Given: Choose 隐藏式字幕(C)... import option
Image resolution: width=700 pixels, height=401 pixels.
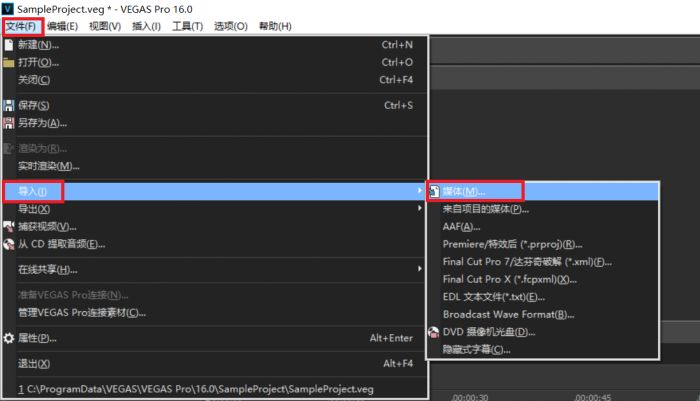Looking at the screenshot, I should 543,350.
